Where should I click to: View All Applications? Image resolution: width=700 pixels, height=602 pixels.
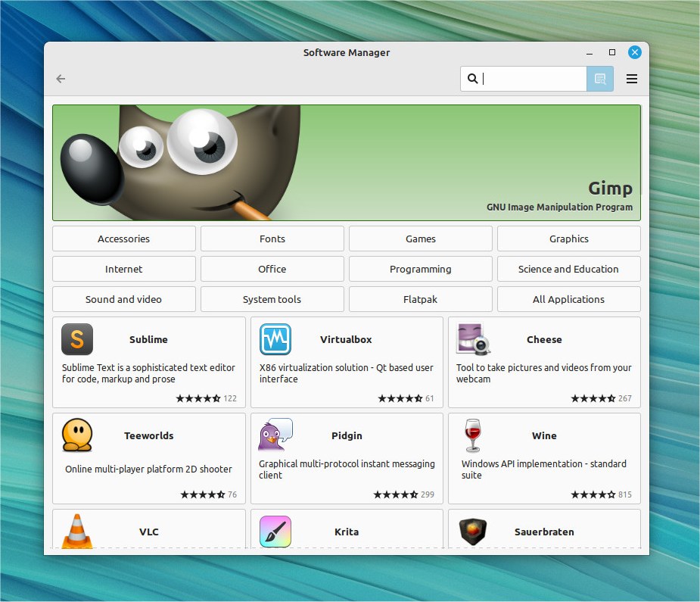click(569, 299)
